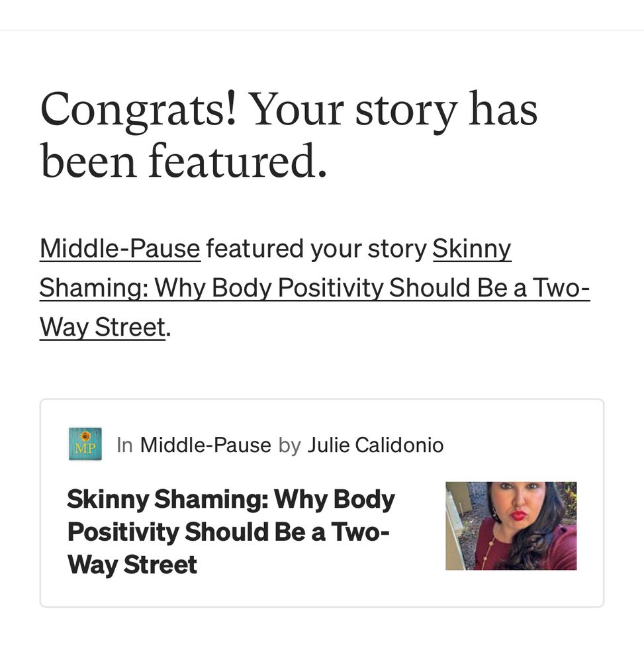Click author name Julie Calidonio
Viewport: 644px width, 662px height.
(x=375, y=445)
